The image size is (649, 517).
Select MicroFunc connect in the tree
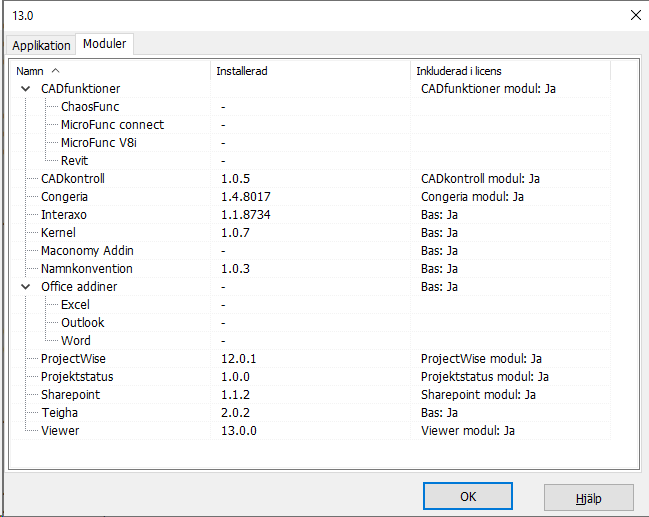112,125
